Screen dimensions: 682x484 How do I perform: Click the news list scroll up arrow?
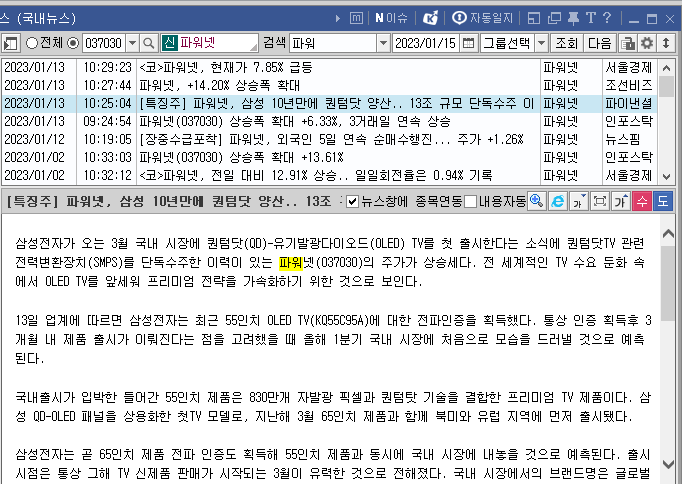tap(666, 67)
